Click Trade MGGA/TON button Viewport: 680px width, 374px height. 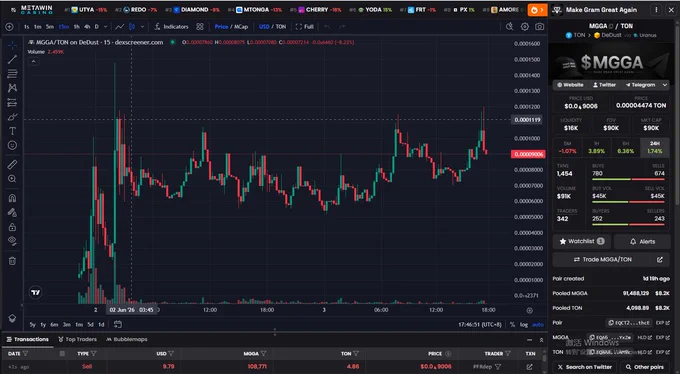pyautogui.click(x=603, y=259)
